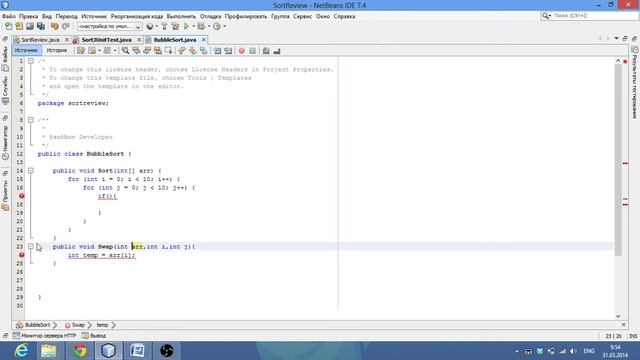Click the Find Previous Occurrence editor icon
Screen dimensions: 640x360
[136, 51]
